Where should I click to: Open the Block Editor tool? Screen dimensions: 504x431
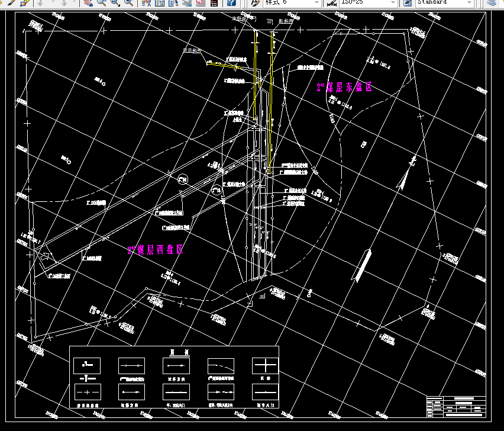pos(25,2)
